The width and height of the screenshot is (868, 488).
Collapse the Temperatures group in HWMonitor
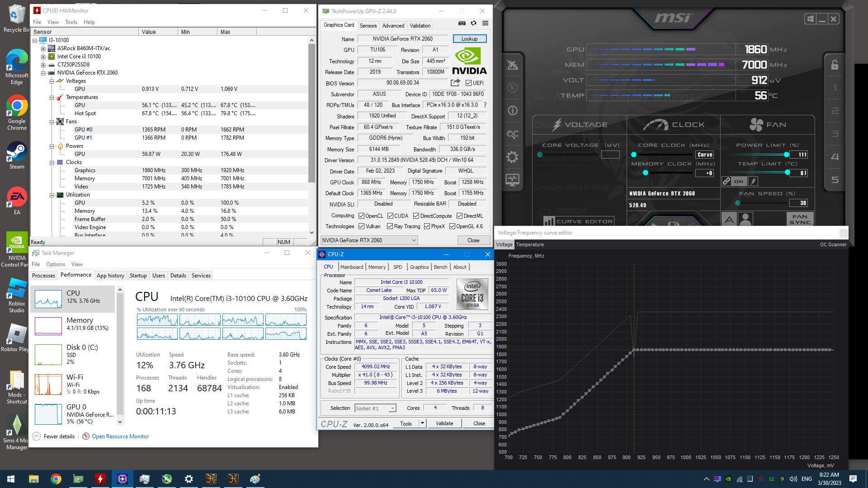click(x=52, y=97)
